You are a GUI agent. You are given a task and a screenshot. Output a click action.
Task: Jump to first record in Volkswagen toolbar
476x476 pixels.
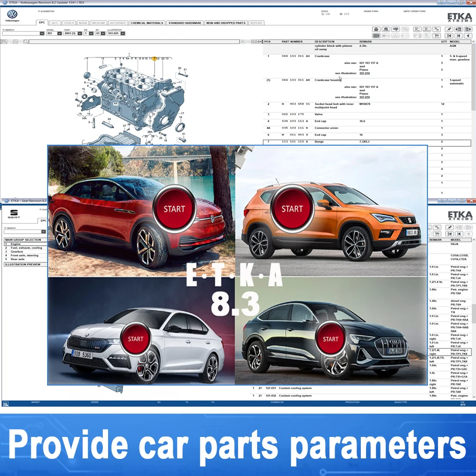(449, 36)
